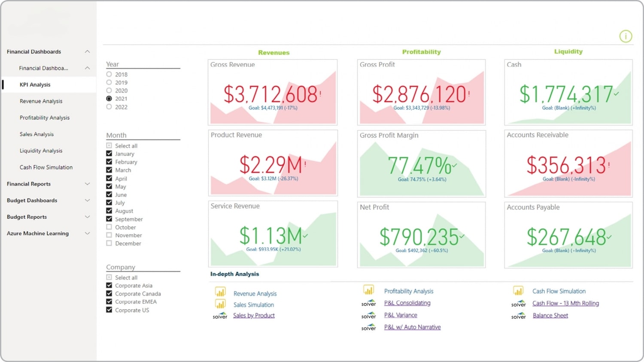Viewport: 644px width, 362px height.
Task: Toggle Select all months checkbox
Action: tap(109, 145)
